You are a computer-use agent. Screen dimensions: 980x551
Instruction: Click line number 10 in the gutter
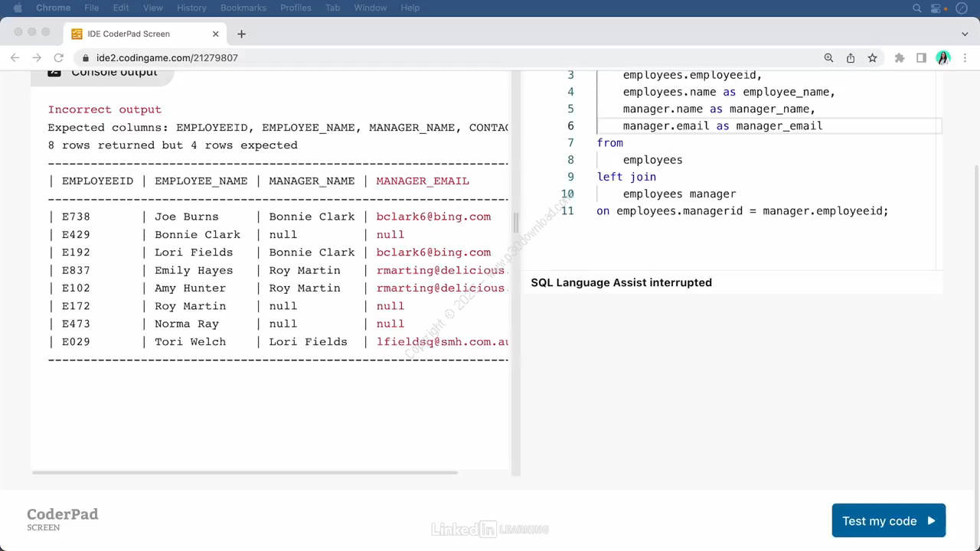tap(567, 194)
